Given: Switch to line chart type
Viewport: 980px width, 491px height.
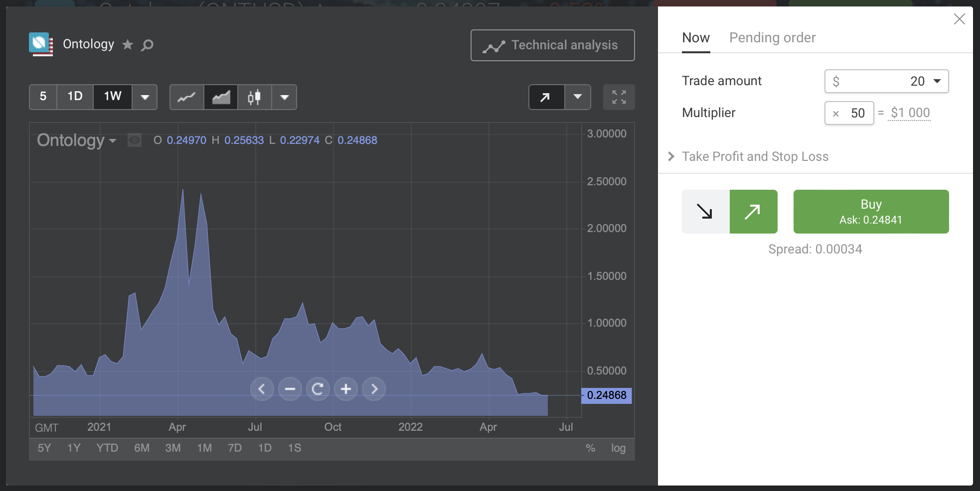Looking at the screenshot, I should 187,97.
